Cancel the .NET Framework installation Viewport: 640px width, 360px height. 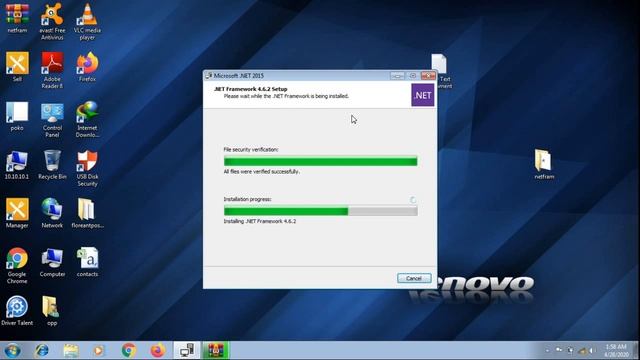coord(414,278)
